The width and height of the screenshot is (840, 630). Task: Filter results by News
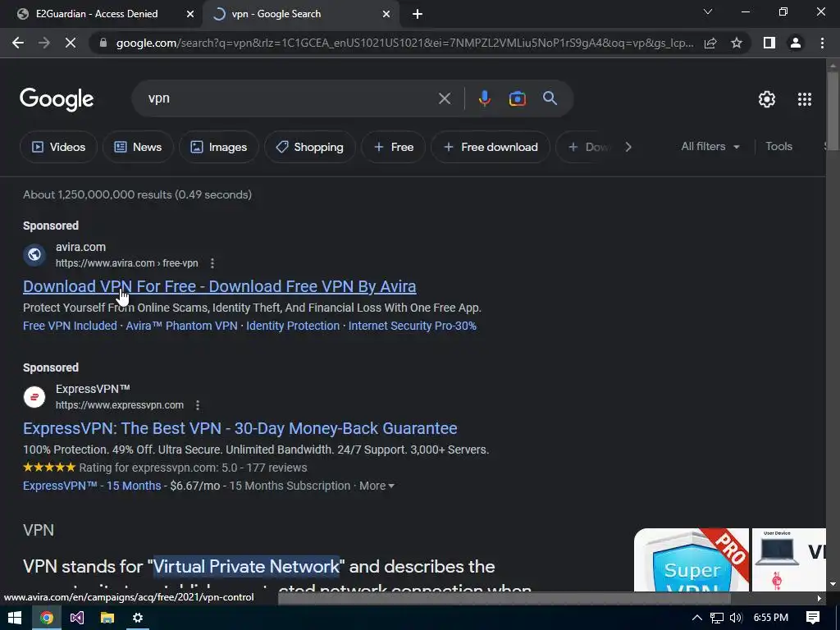coord(138,147)
